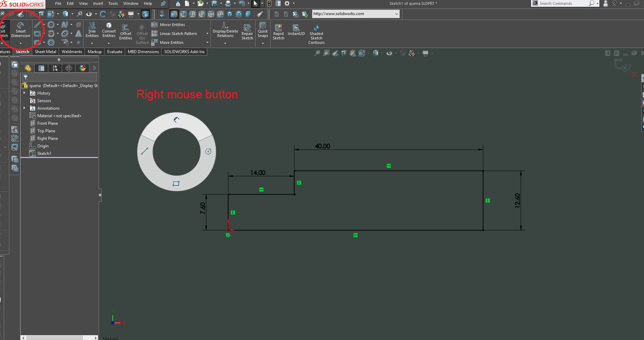Expand the History tree node

tap(24, 93)
